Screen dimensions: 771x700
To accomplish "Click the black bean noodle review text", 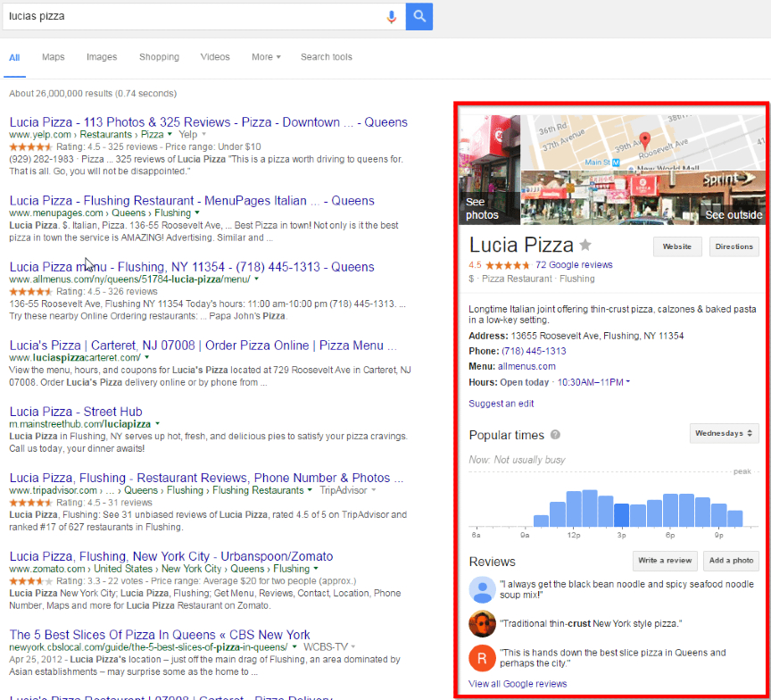I will coord(627,589).
